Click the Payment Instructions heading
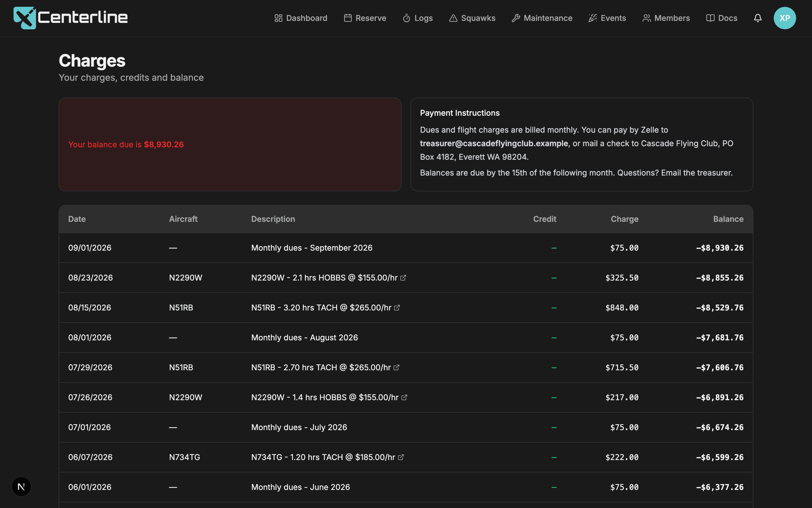Viewport: 812px width, 508px height. tap(460, 113)
